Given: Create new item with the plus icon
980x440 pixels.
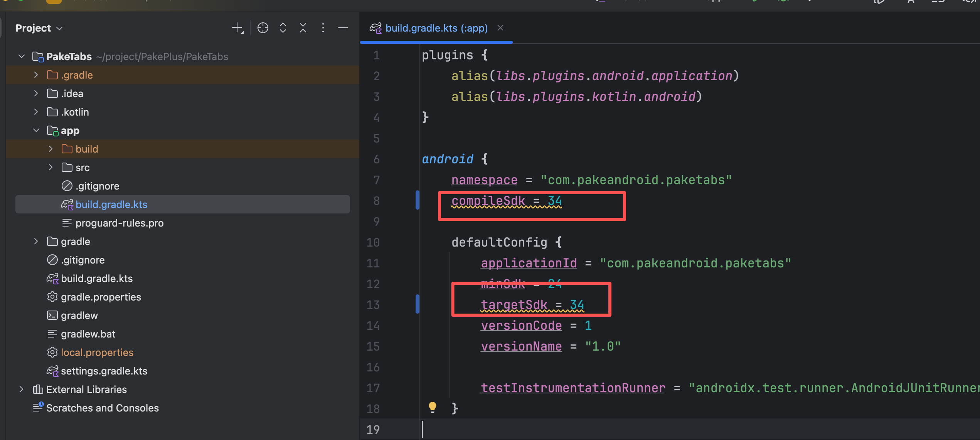Looking at the screenshot, I should 237,27.
